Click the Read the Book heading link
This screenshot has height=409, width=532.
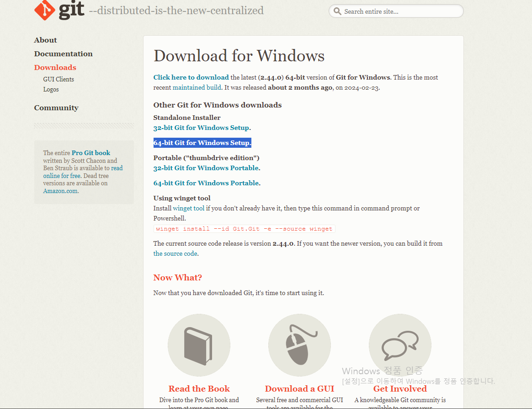[199, 388]
